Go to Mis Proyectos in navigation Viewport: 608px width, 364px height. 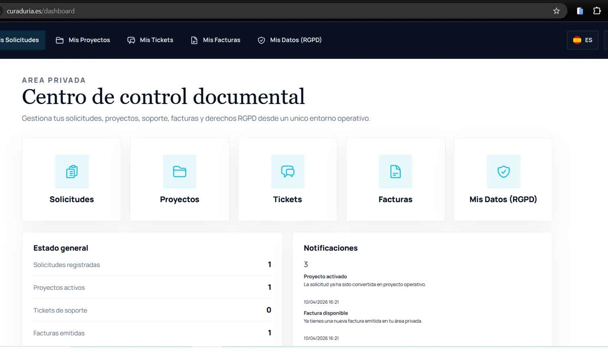[x=83, y=40]
